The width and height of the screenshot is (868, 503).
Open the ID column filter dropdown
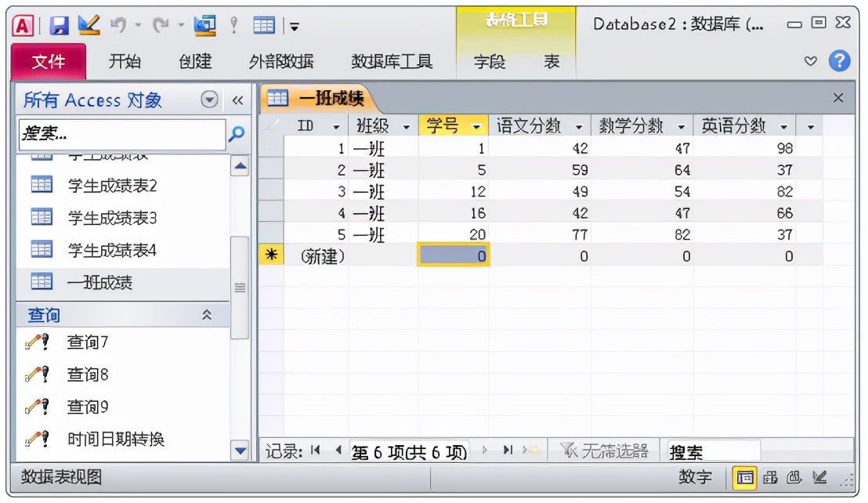coord(336,127)
